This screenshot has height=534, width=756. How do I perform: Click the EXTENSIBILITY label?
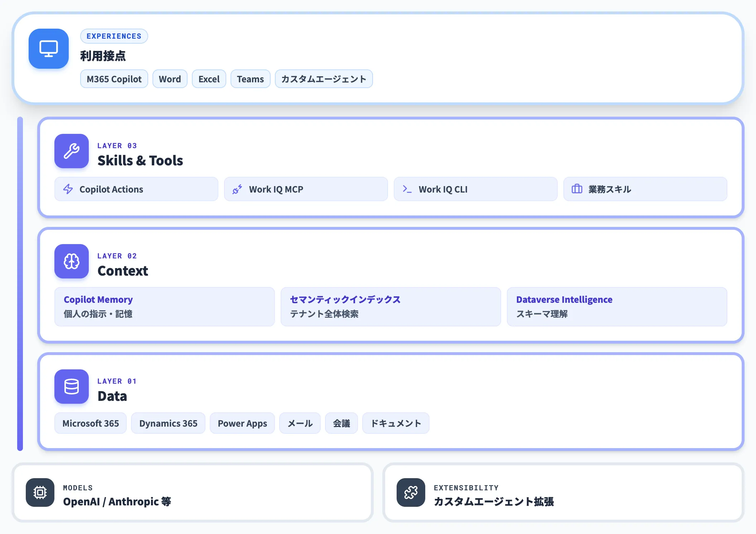pos(466,488)
